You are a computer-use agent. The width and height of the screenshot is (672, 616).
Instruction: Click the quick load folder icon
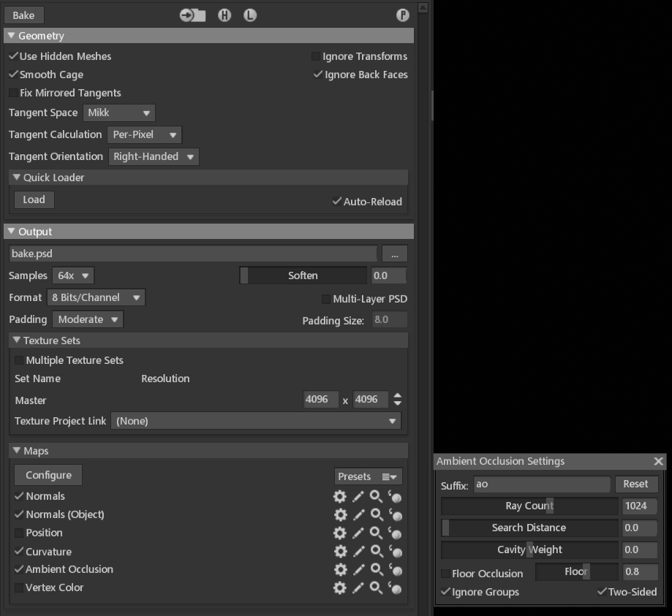click(x=192, y=15)
